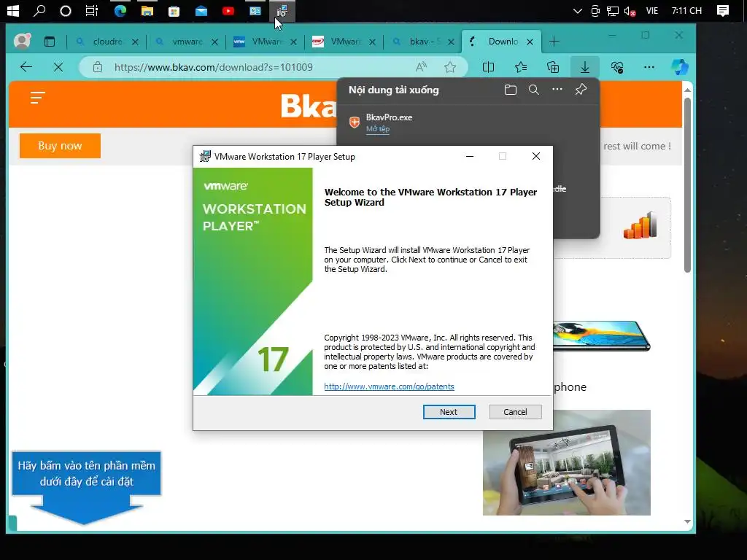The width and height of the screenshot is (747, 560).
Task: Click the Edge downloads toolbar icon
Action: (584, 67)
